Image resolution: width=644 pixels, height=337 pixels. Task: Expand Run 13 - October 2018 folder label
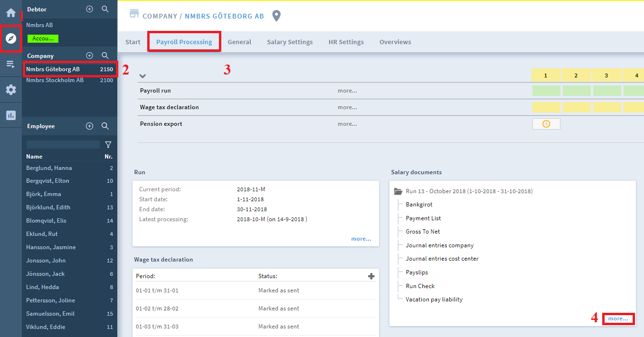click(469, 191)
